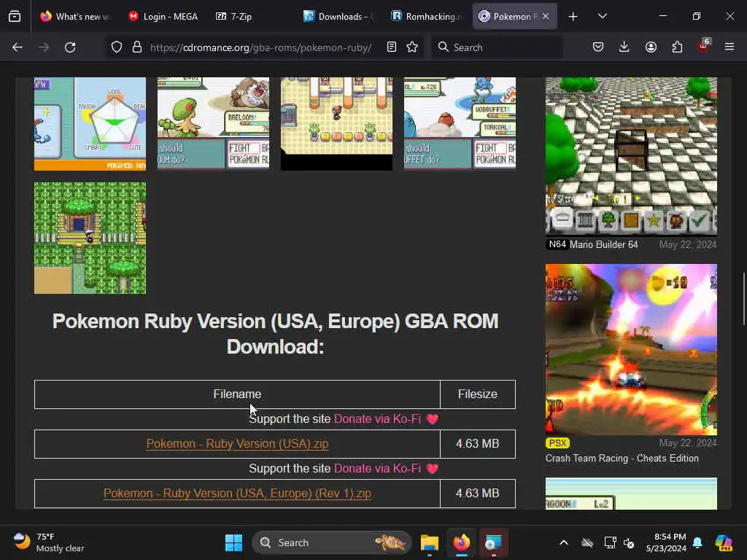The image size is (747, 560).
Task: Click the Filesize column header
Action: (478, 394)
